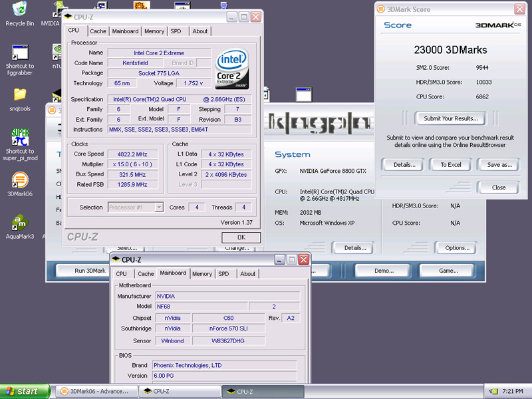Launch the 3DMark06 desktop icon
This screenshot has width=532, height=399.
[20, 180]
